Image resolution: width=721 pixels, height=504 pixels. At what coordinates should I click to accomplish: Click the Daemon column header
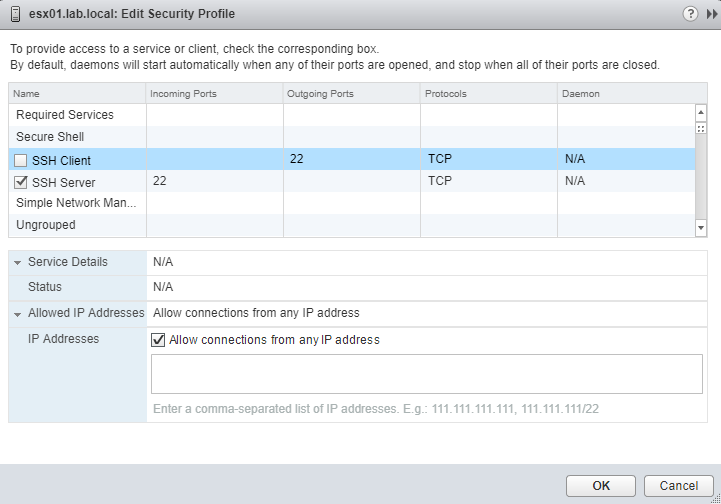click(x=625, y=94)
